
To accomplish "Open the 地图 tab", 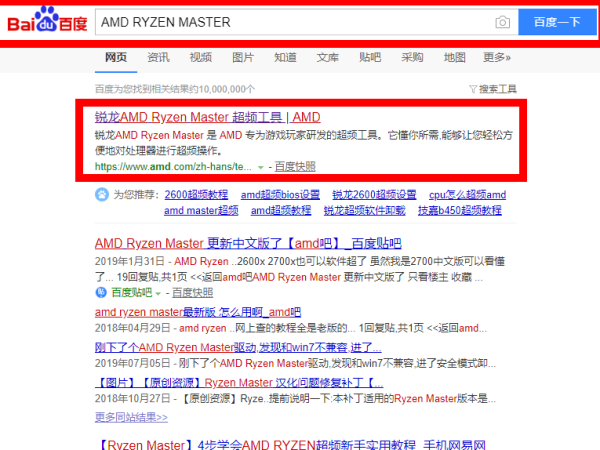I will pos(455,57).
